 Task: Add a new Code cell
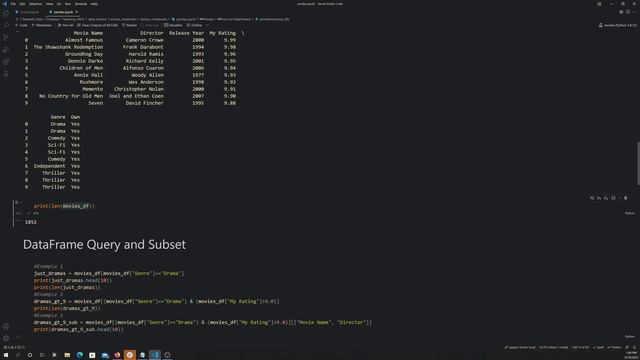pos(22,25)
